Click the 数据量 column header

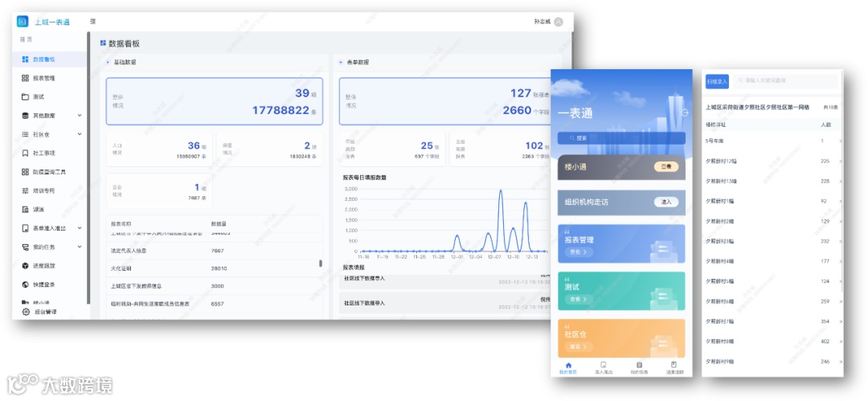click(218, 223)
